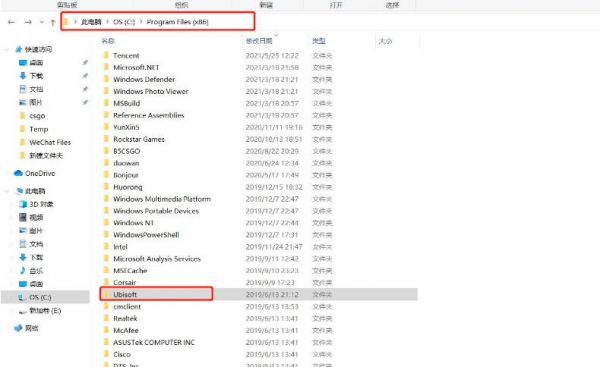Click OS (C:) in the address breadcrumb
The height and width of the screenshot is (367, 600).
(x=124, y=22)
